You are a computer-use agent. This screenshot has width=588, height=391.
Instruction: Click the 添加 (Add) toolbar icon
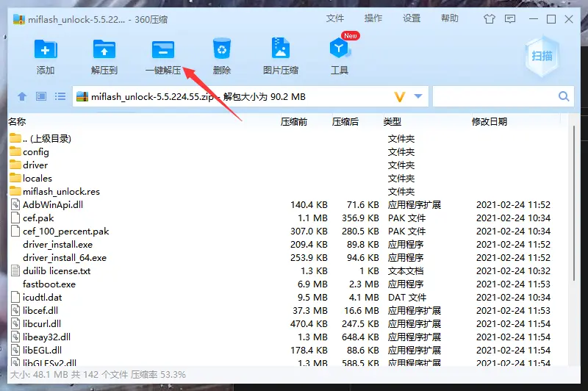click(46, 50)
